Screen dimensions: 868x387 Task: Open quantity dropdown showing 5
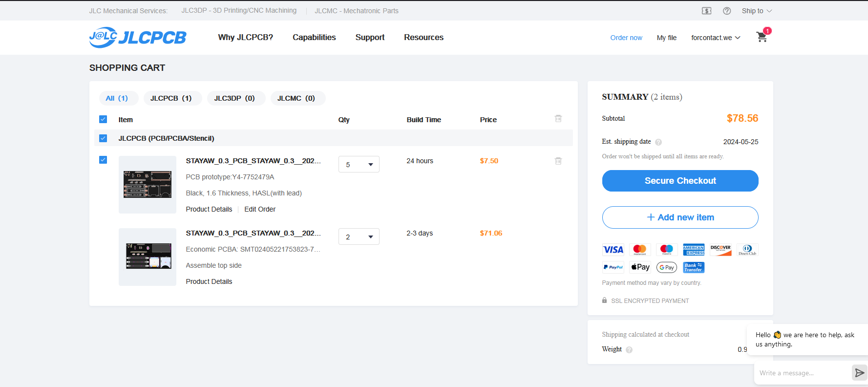click(x=359, y=164)
